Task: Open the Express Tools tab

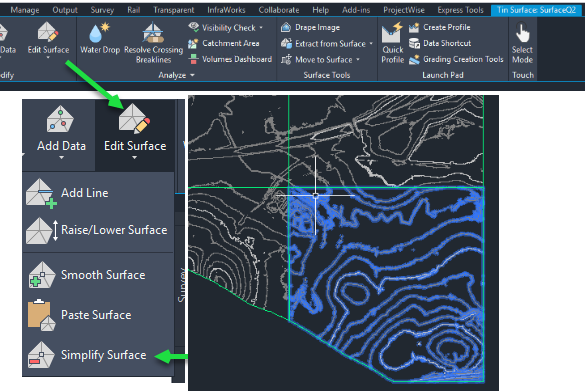Action: coord(460,10)
